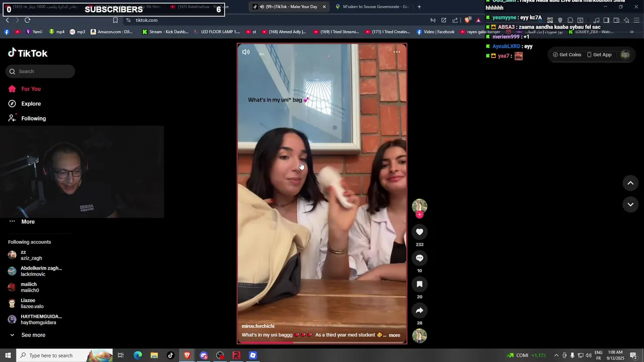Bookmark this page from address bar

click(115, 20)
